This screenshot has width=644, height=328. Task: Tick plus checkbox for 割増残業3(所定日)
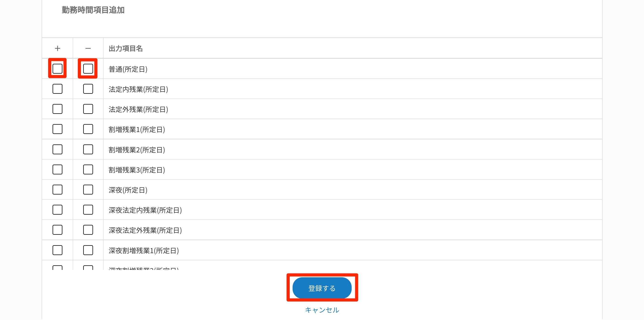click(x=57, y=170)
